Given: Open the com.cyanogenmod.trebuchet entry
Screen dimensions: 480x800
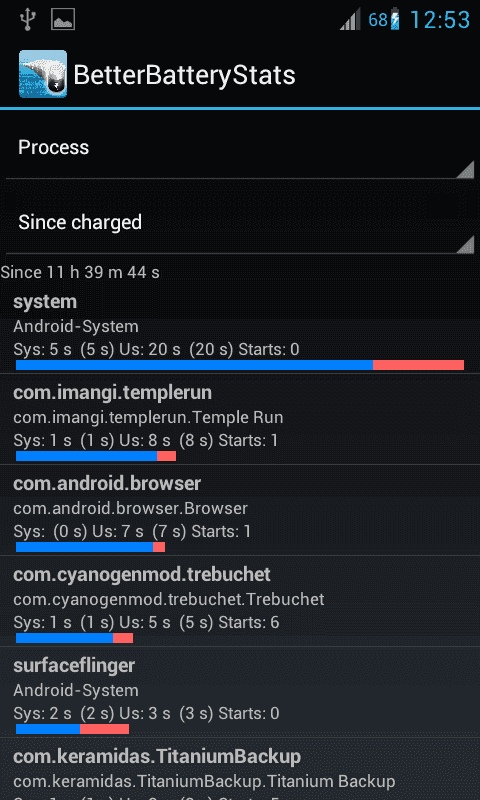Looking at the screenshot, I should (240, 601).
